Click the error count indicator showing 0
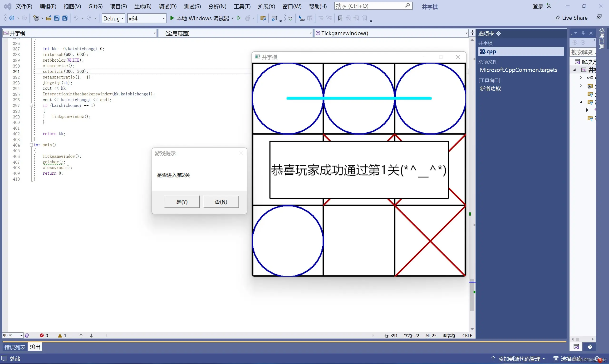This screenshot has height=364, width=609. (44, 335)
